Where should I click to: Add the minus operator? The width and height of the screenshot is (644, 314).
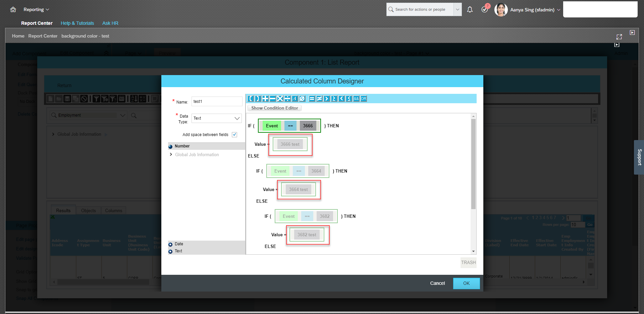pyautogui.click(x=272, y=99)
